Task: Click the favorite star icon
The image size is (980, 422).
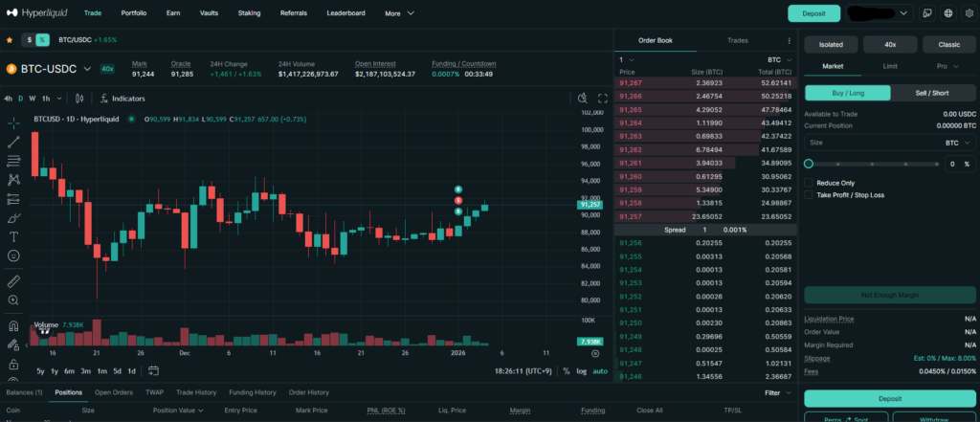Action: click(x=10, y=40)
